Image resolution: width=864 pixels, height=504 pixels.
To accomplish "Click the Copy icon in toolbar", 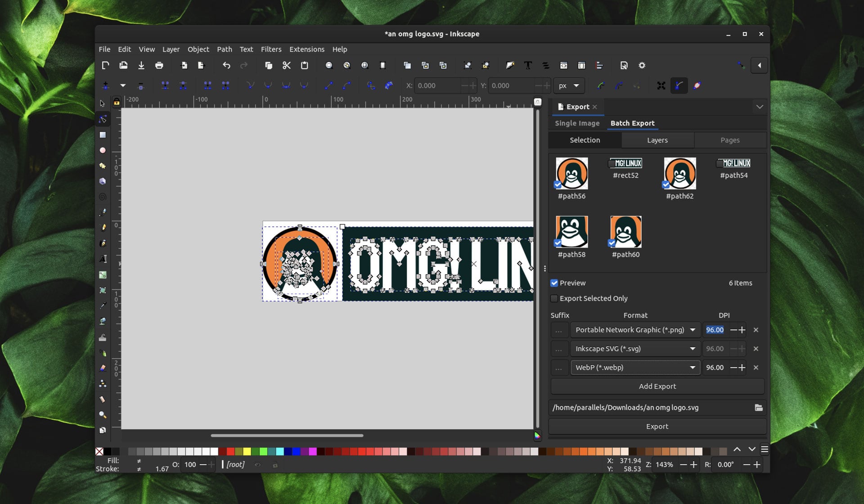I will 269,66.
